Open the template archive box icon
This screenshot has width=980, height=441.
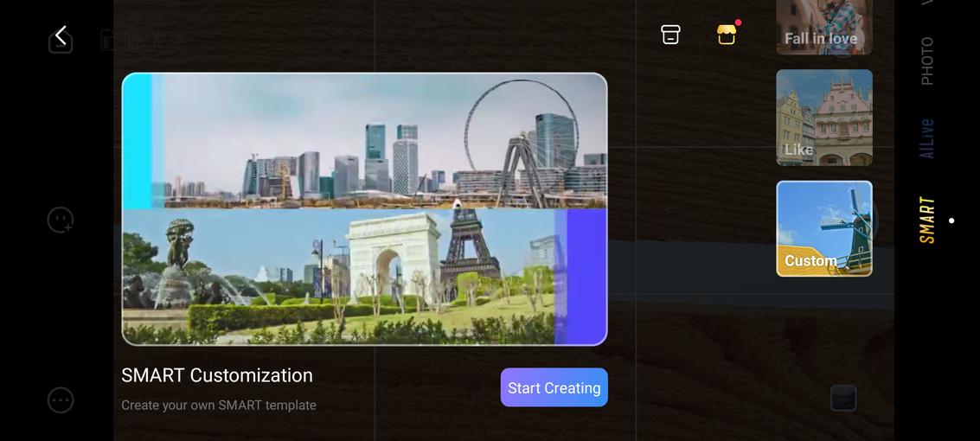pos(670,35)
